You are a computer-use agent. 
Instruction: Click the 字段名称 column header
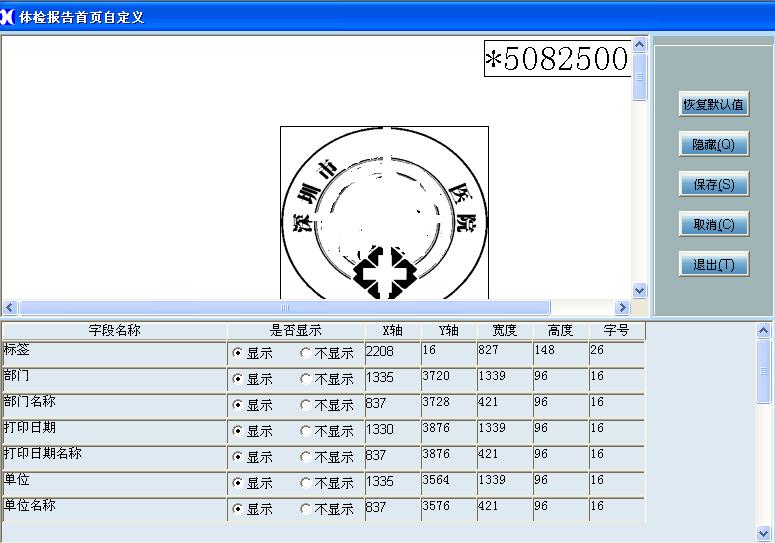click(114, 331)
